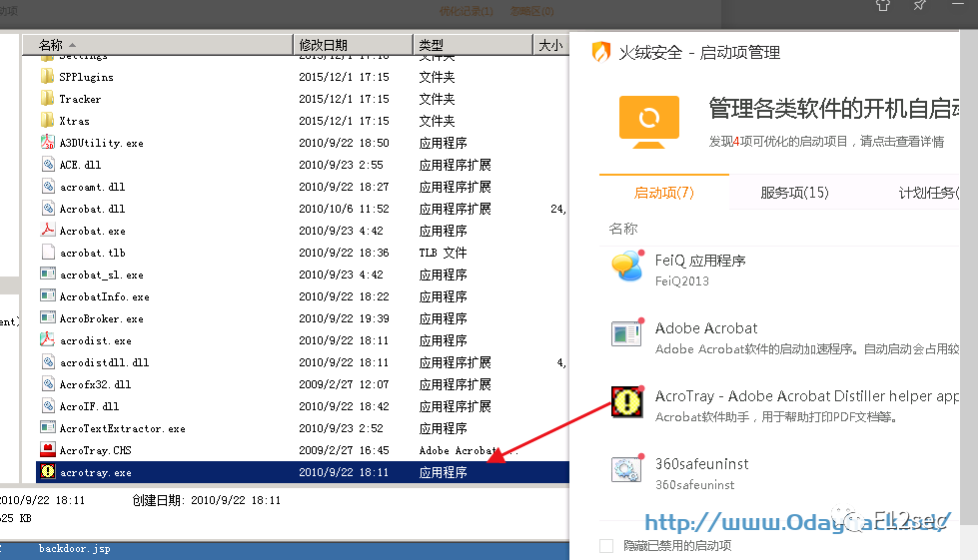Viewport: 978px width, 560px height.
Task: Click the acrobat.tlb blank file icon
Action: (48, 253)
